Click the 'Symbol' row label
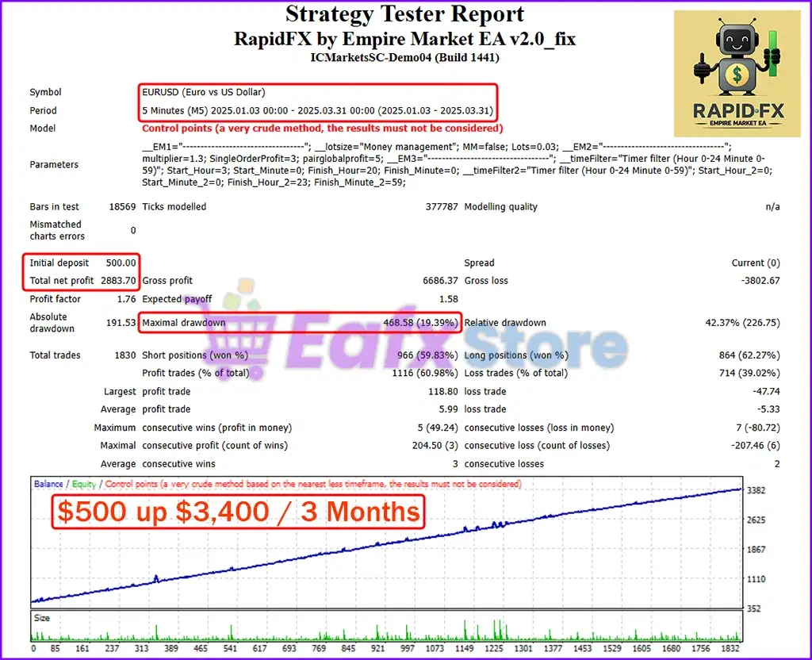The height and width of the screenshot is (660, 812). pyautogui.click(x=45, y=92)
